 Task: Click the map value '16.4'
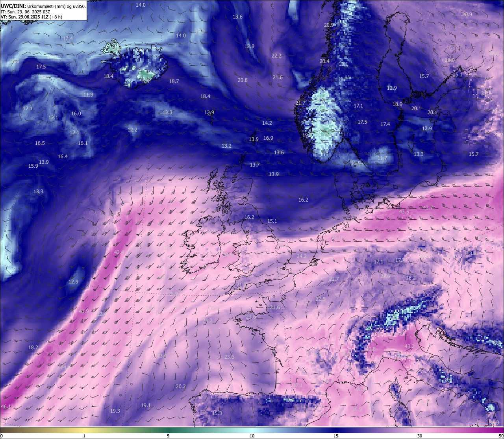pos(63,156)
